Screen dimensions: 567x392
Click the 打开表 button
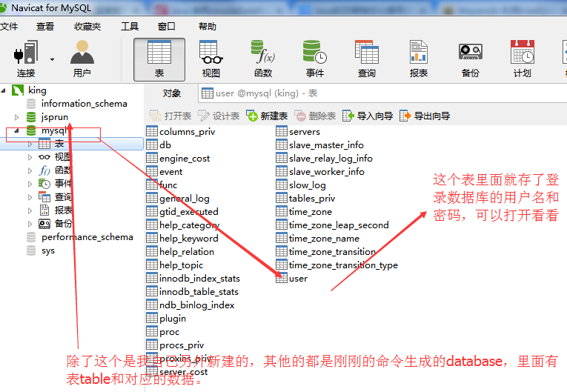point(170,116)
